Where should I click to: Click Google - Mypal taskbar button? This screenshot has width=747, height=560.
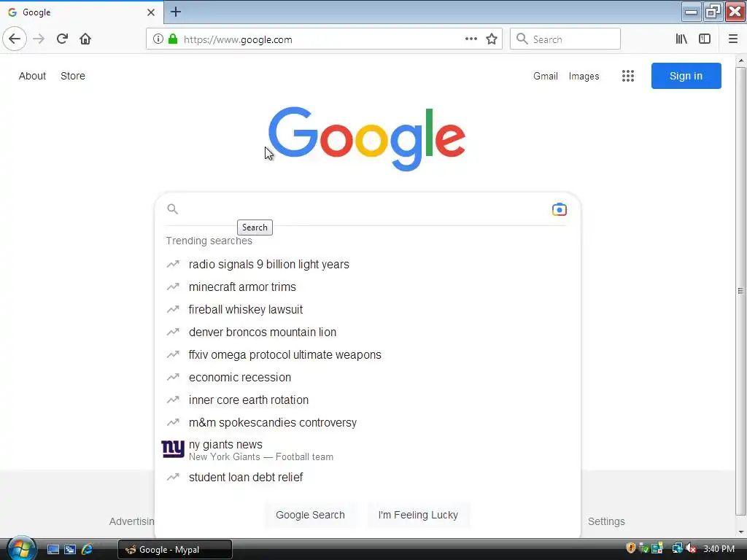coord(175,550)
